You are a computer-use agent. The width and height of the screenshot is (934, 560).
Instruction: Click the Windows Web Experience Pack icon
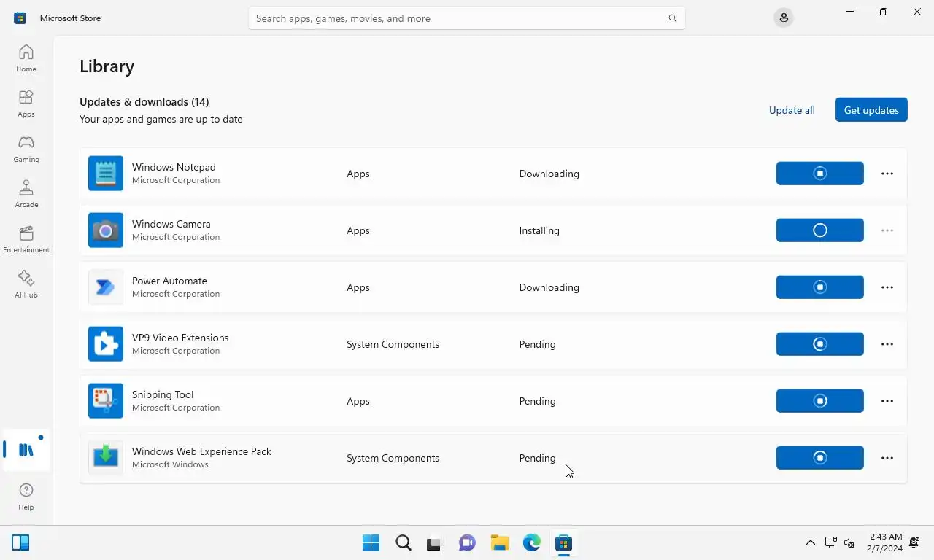pyautogui.click(x=106, y=458)
